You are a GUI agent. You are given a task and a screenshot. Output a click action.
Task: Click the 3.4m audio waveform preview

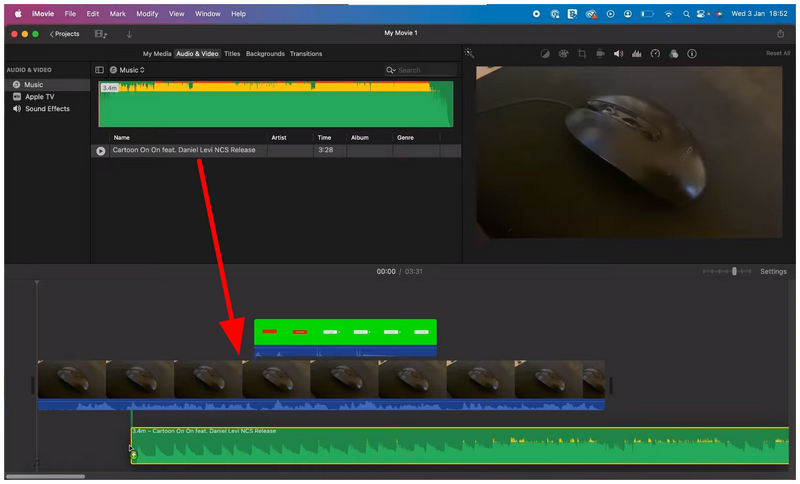point(276,104)
